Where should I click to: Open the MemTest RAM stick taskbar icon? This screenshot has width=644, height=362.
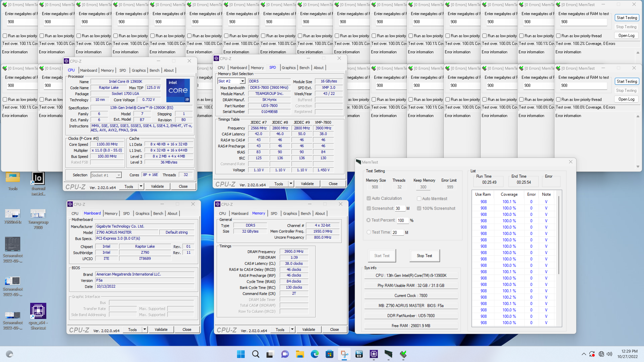pyautogui.click(x=388, y=354)
